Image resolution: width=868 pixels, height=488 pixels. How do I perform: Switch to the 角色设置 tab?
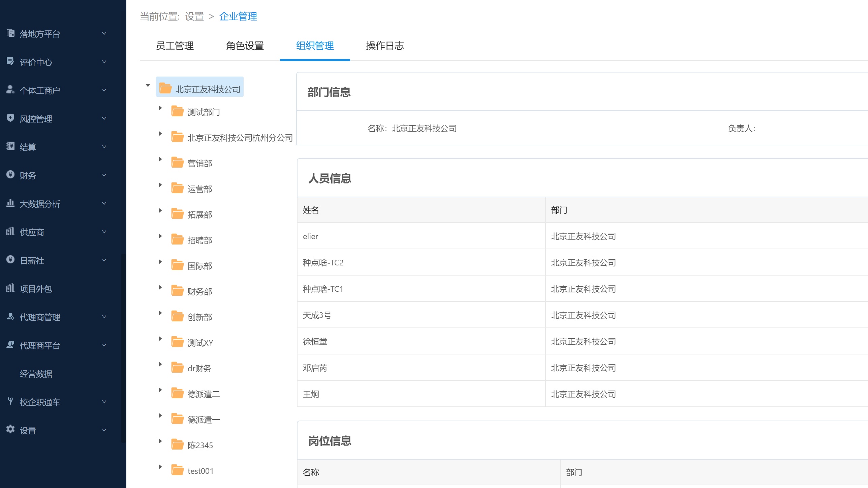click(x=245, y=46)
